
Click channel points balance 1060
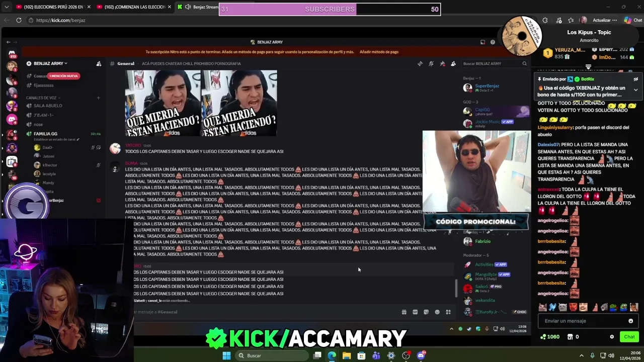pos(550,337)
